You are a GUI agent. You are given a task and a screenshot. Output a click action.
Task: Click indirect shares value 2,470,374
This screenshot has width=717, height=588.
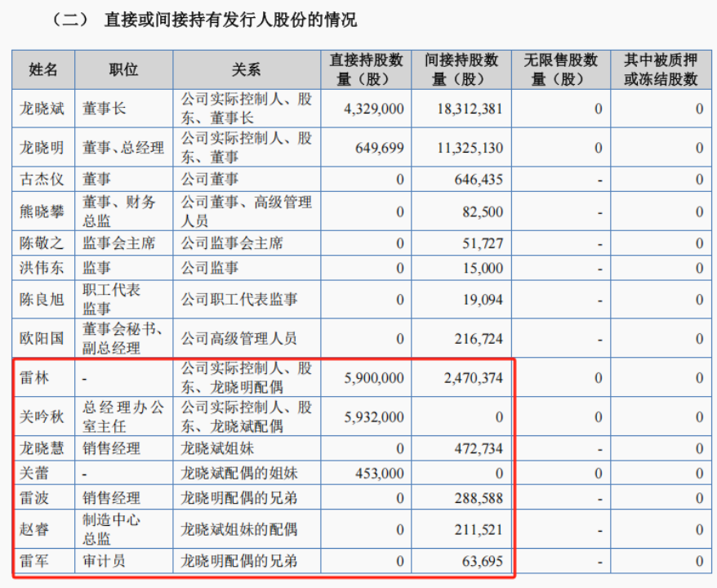[x=474, y=378]
